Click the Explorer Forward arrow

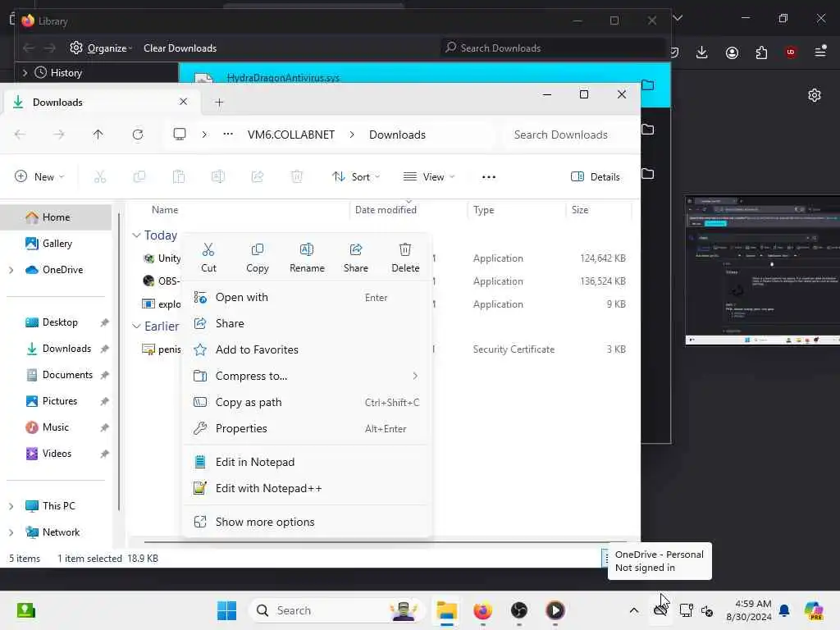[59, 135]
